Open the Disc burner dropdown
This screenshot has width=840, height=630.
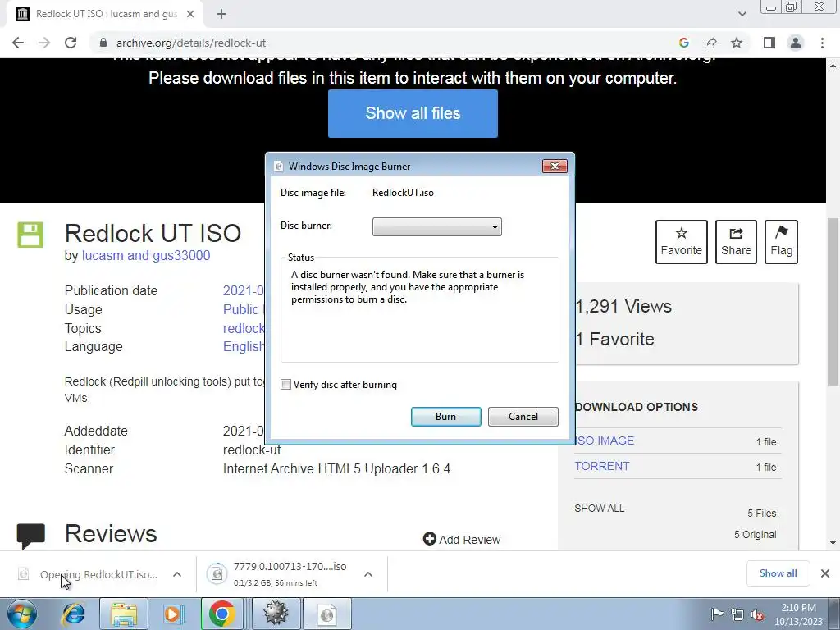click(436, 226)
